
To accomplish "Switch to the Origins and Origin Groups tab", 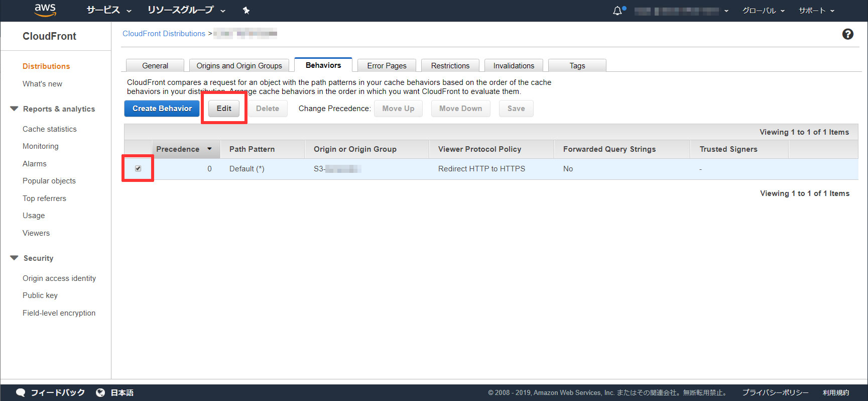I will click(x=239, y=65).
